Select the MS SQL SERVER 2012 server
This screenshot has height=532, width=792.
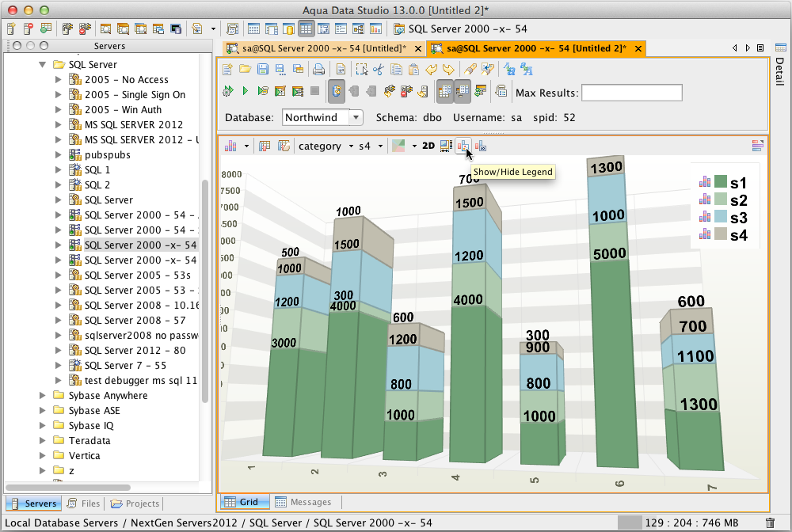pos(133,124)
